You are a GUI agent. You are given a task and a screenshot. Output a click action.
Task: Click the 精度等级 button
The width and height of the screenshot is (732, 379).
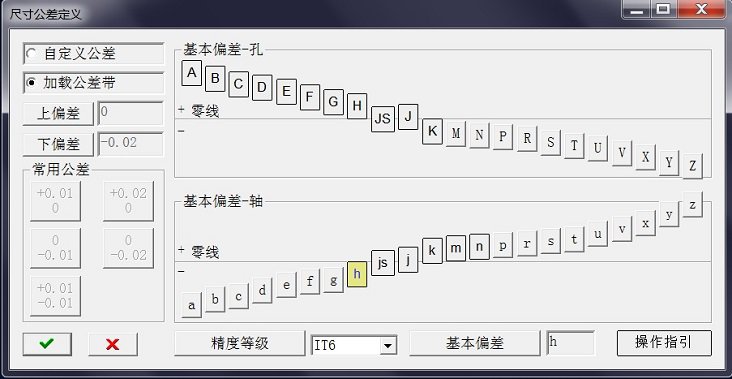(x=240, y=344)
